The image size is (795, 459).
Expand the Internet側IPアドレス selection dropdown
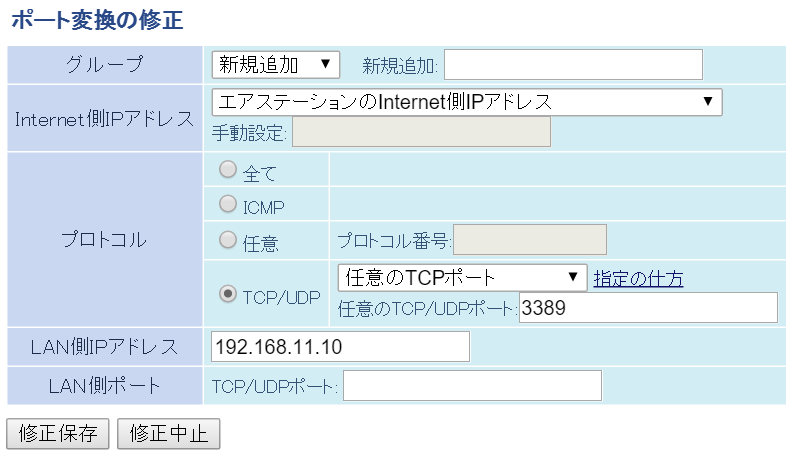click(x=466, y=101)
